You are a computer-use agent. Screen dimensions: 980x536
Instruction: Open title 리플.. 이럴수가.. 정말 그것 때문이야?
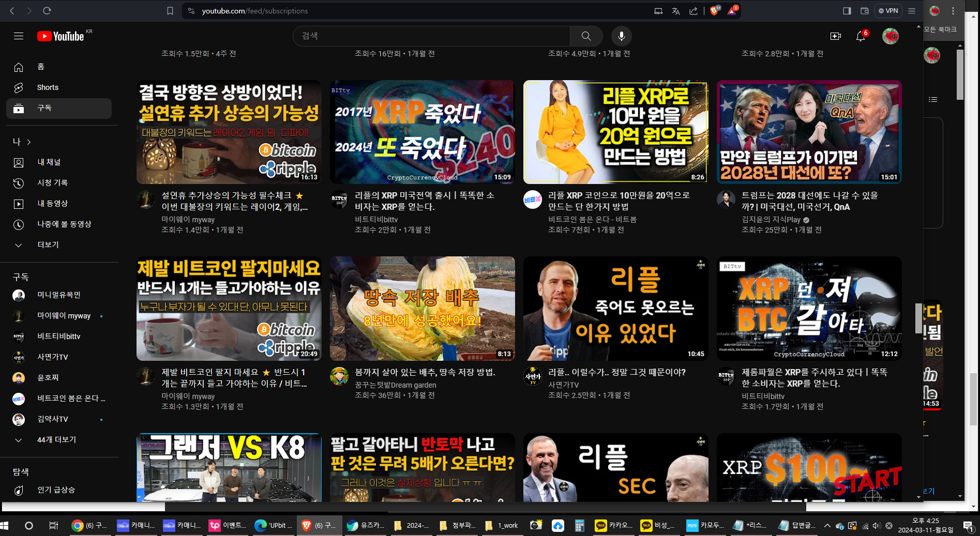point(617,372)
